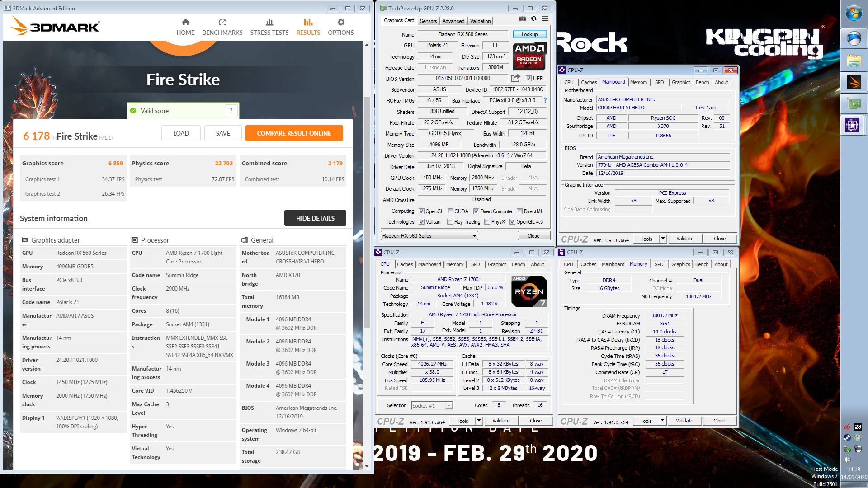
Task: Click the SAVE button in 3DMark
Action: coord(223,133)
